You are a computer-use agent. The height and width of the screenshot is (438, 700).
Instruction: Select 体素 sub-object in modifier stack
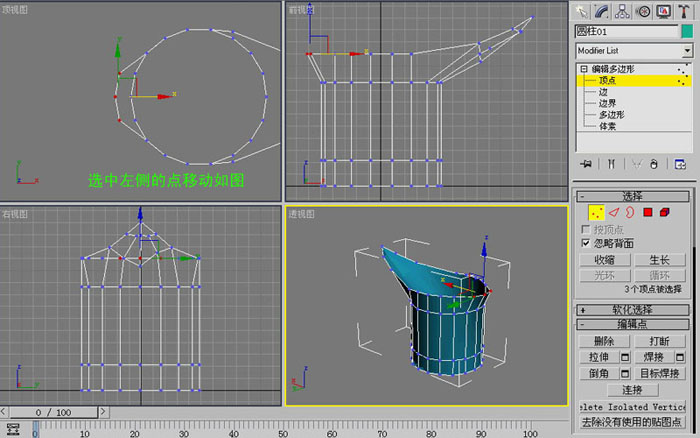[607, 126]
